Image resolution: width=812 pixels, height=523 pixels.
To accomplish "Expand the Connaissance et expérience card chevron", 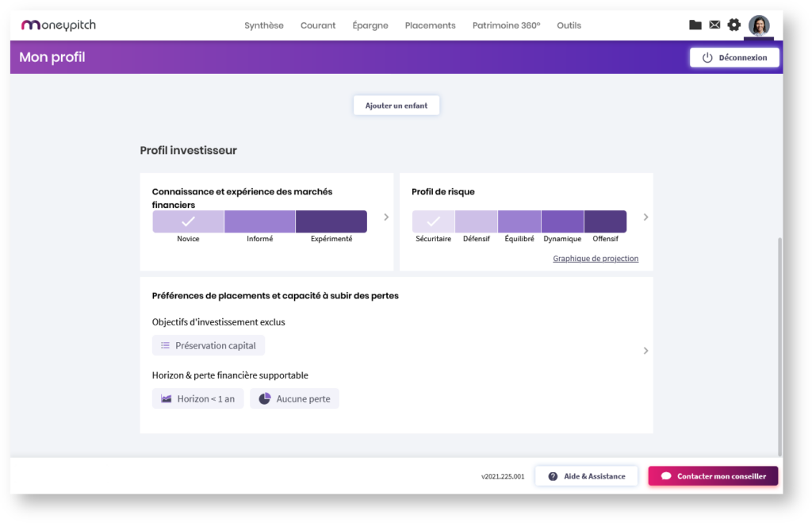I will [386, 217].
